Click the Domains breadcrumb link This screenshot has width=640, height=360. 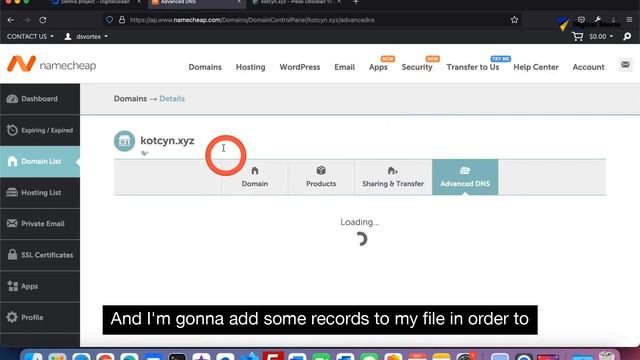(130, 99)
